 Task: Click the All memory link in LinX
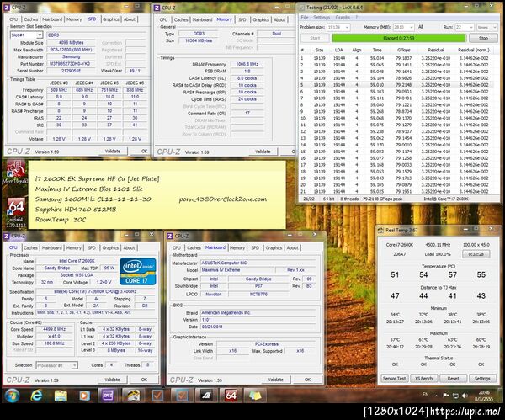click(x=420, y=27)
